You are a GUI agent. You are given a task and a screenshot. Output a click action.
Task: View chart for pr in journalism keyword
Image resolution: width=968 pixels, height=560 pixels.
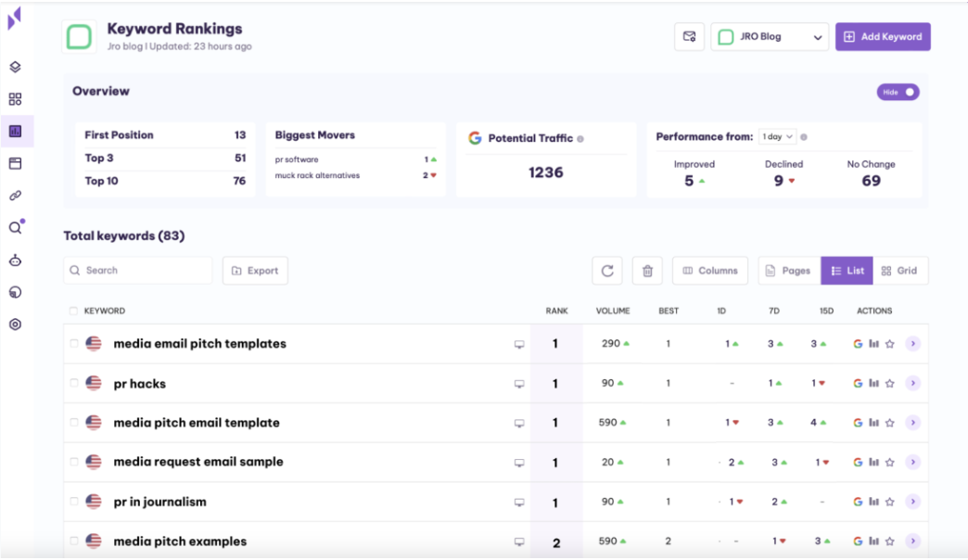click(873, 502)
